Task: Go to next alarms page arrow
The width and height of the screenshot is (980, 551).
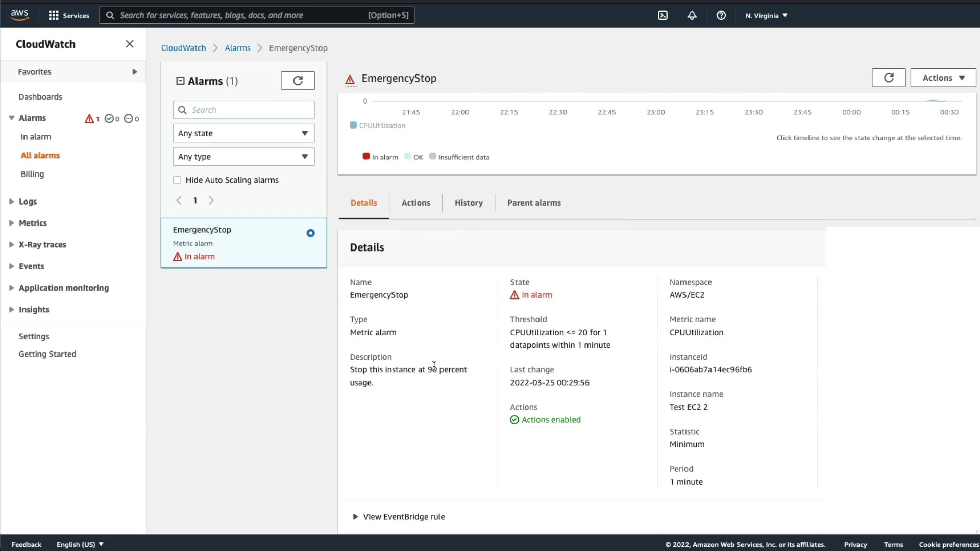Action: (x=211, y=201)
